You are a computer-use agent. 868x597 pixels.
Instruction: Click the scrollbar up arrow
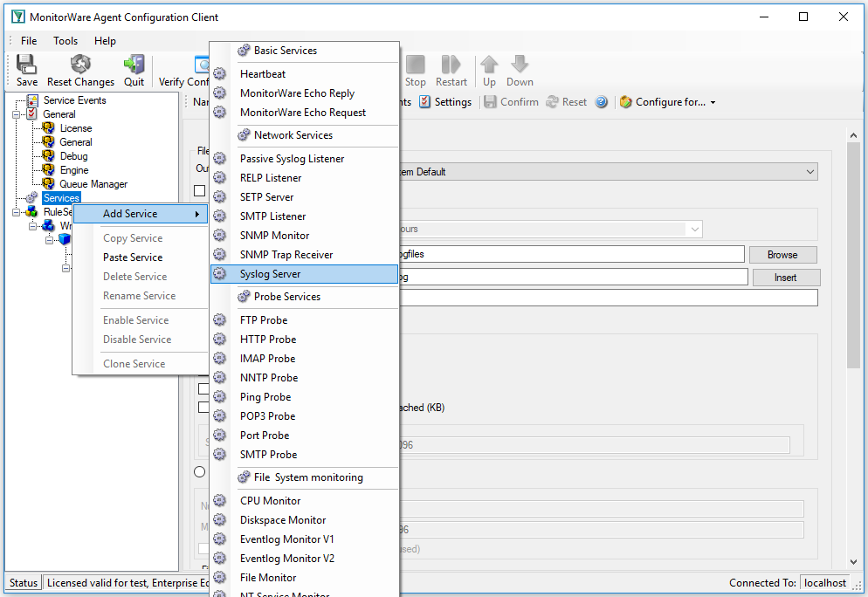click(x=853, y=135)
